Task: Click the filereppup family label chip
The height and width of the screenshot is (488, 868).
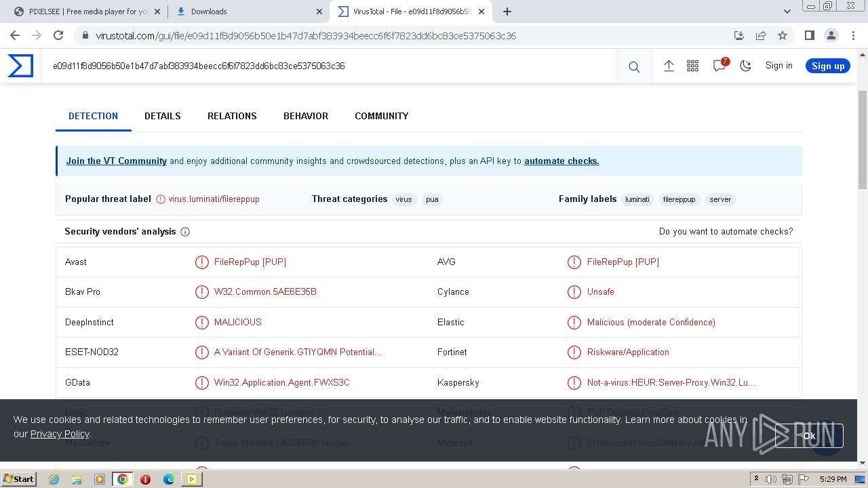Action: (679, 199)
